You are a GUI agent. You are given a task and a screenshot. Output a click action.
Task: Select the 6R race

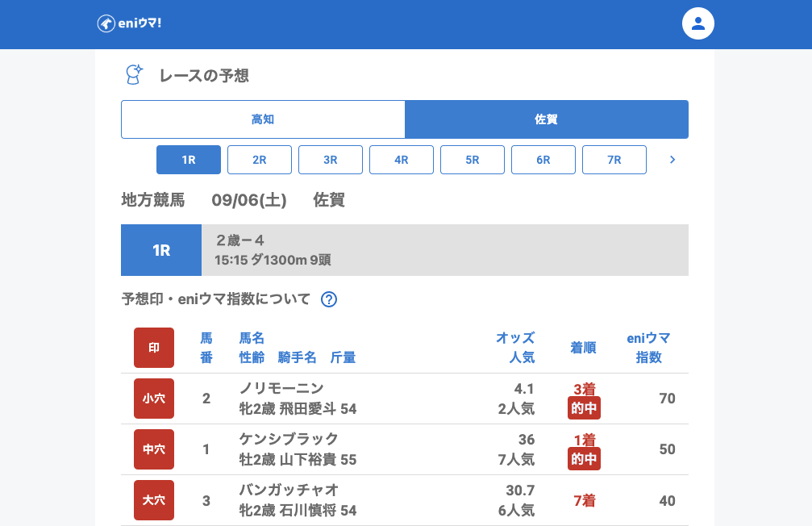point(543,160)
